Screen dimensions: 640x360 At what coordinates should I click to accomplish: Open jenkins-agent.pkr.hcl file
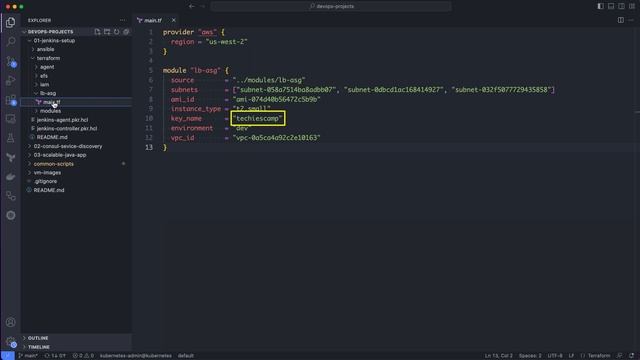coord(62,120)
